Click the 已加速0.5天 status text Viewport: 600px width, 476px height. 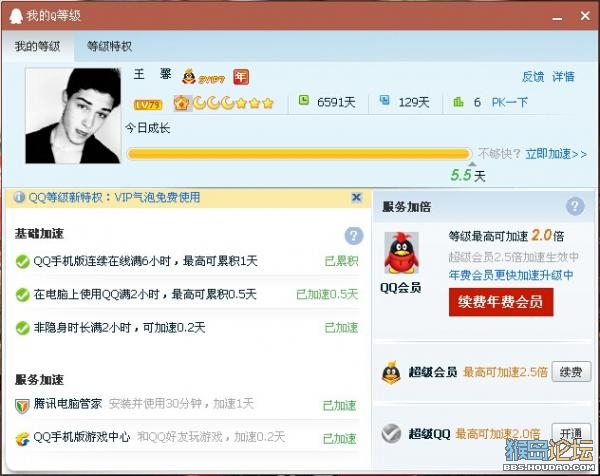coord(327,294)
